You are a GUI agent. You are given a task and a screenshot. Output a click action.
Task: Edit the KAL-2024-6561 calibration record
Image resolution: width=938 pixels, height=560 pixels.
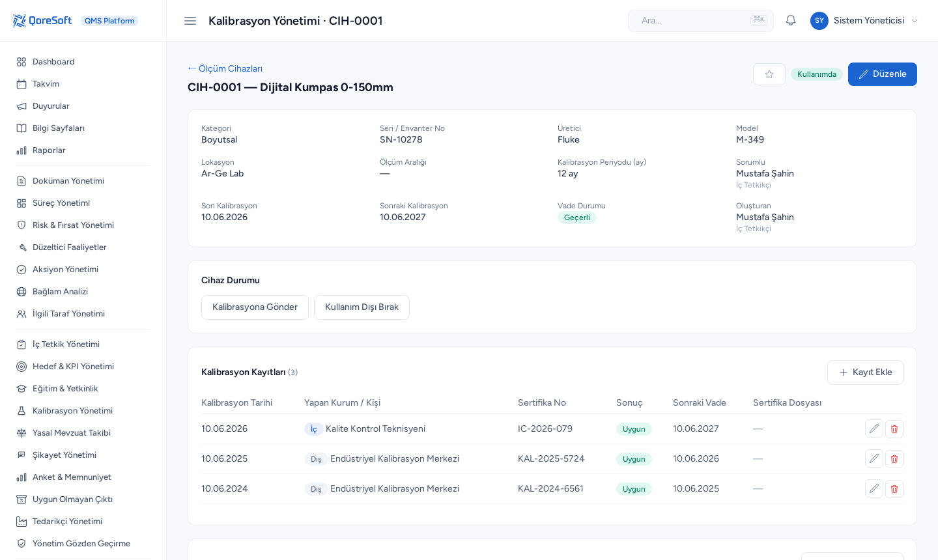[874, 489]
